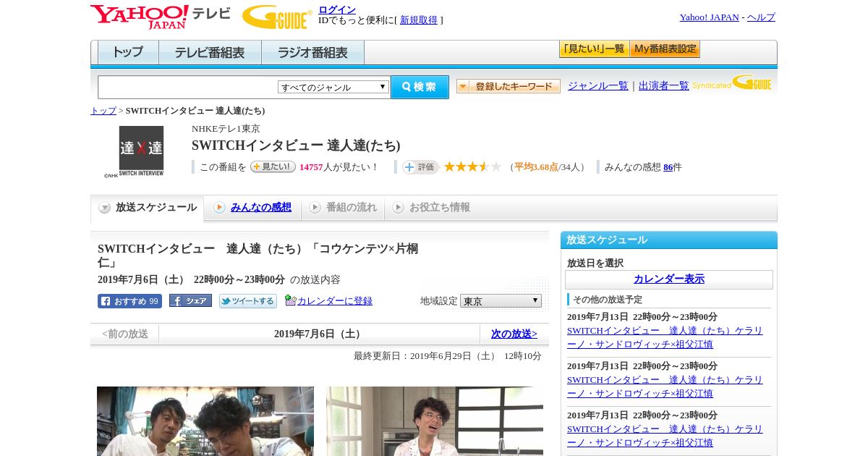
Task: Open the カレンダーに登録 link
Action: point(335,300)
